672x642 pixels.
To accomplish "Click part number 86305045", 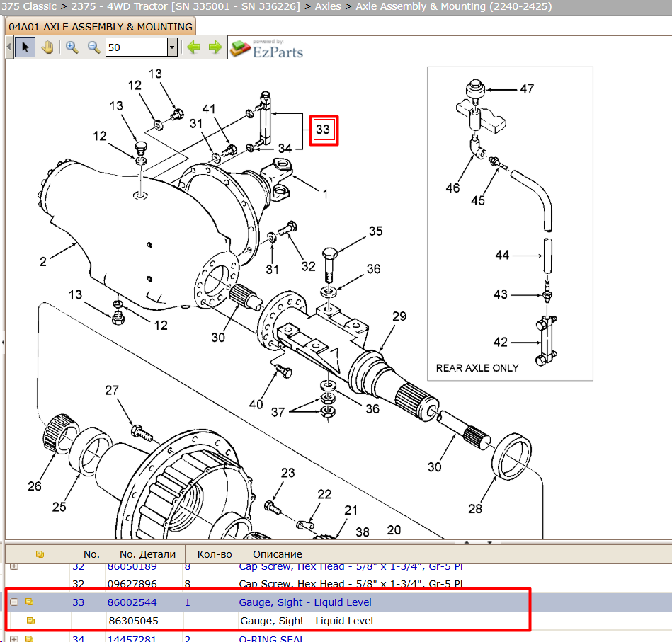I will pyautogui.click(x=133, y=621).
